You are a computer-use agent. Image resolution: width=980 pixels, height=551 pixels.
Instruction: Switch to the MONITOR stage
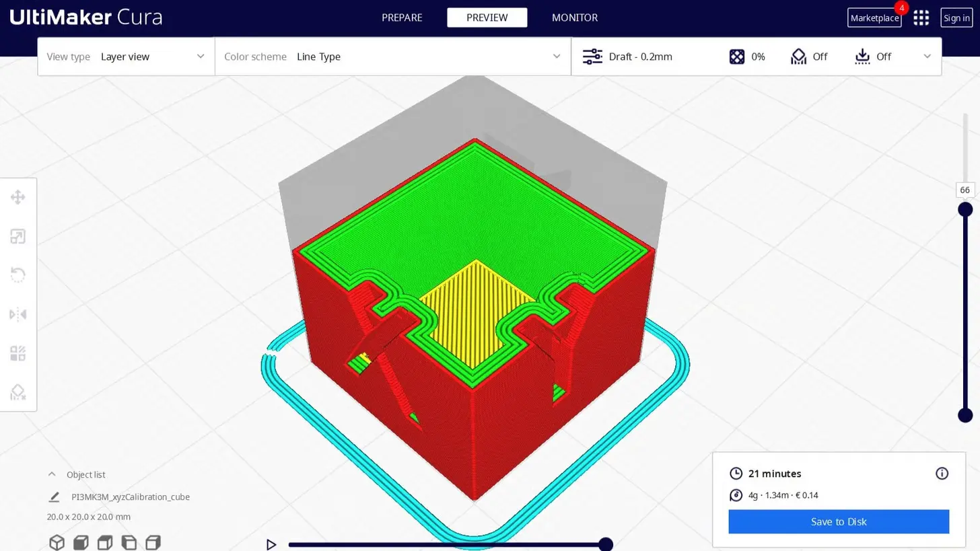(x=574, y=17)
